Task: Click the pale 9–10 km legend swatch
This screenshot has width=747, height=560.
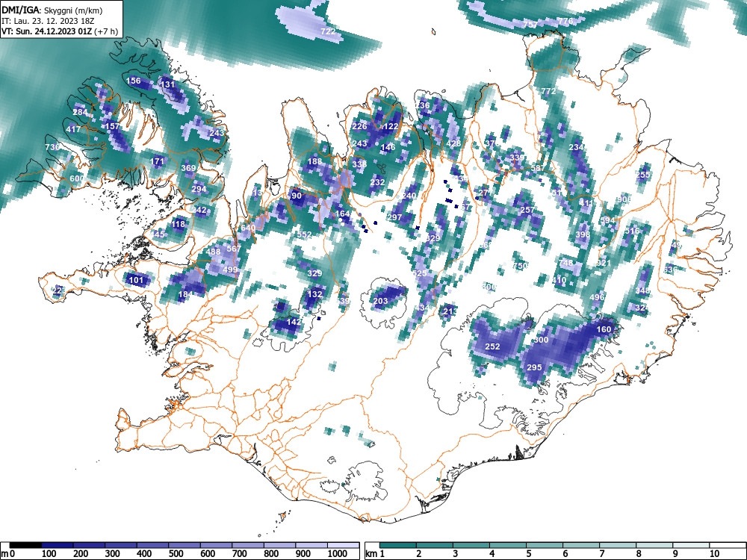Action: point(691,545)
